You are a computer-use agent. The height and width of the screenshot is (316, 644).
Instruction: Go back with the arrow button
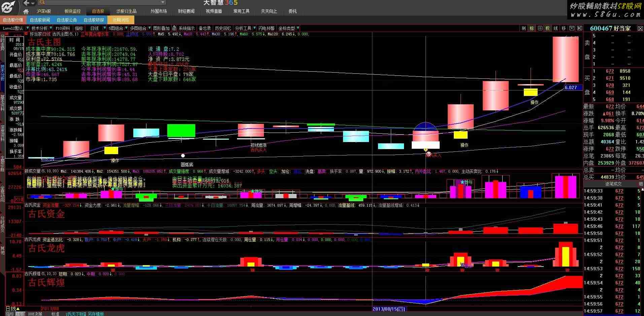26,3
